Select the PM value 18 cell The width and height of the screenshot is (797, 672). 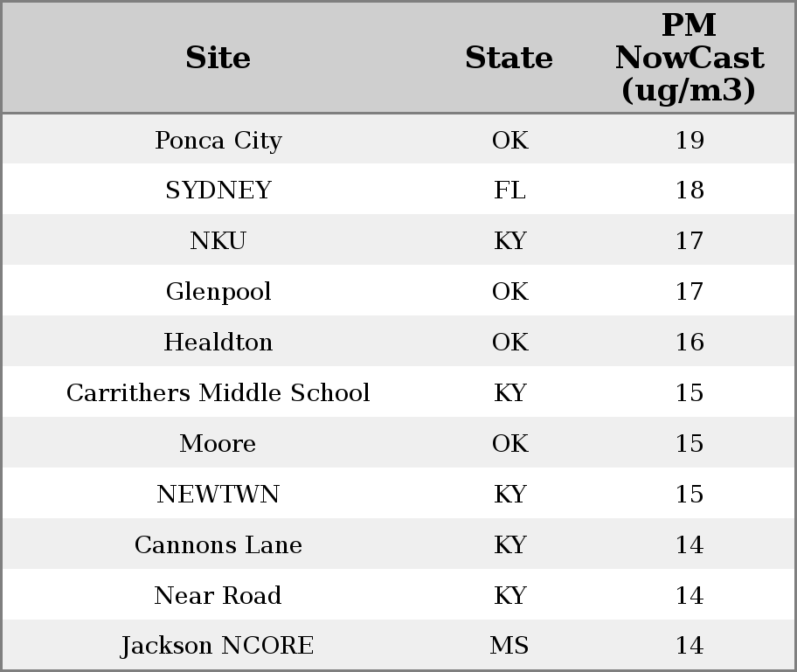[689, 191]
